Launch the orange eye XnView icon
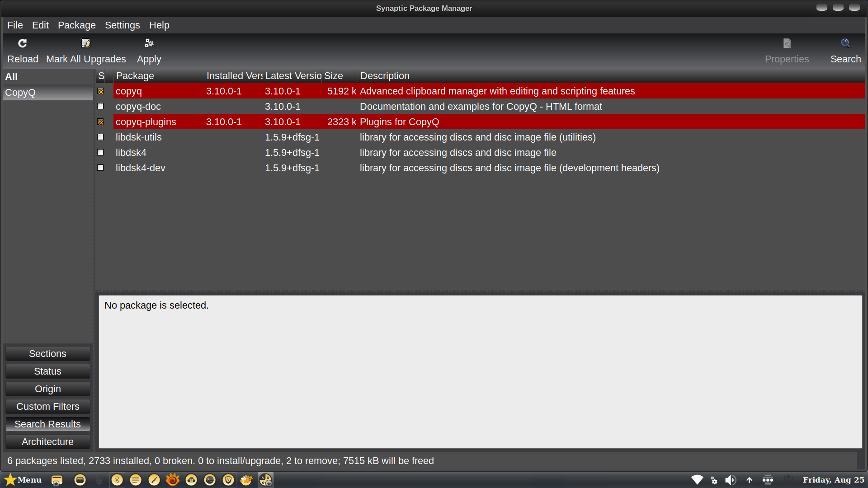868x488 pixels. click(173, 480)
